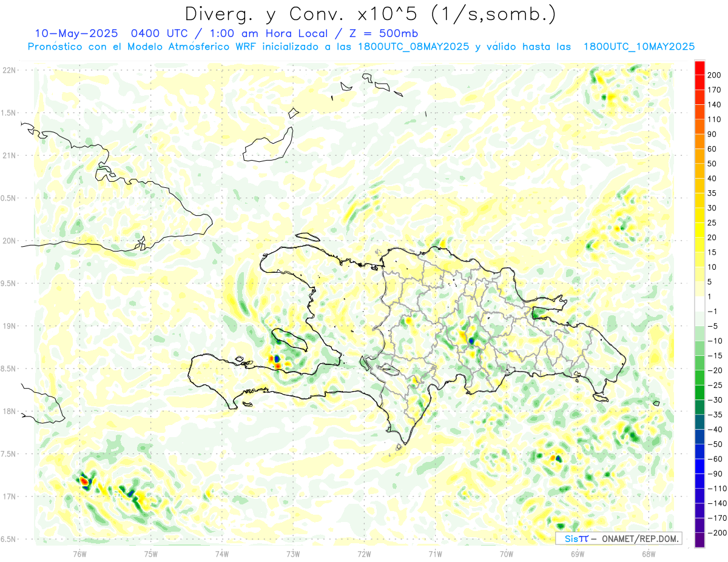Image resolution: width=728 pixels, height=562 pixels.
Task: Click the colorbar label '35'
Action: [712, 193]
